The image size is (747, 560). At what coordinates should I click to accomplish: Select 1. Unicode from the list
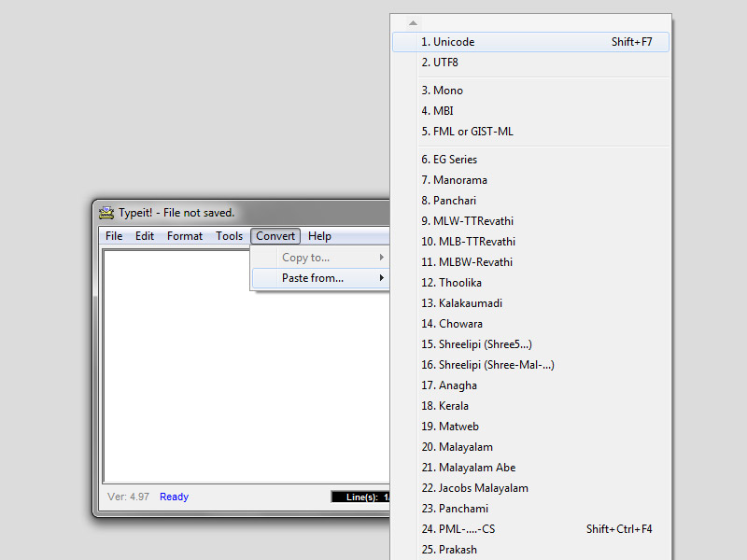(x=530, y=42)
